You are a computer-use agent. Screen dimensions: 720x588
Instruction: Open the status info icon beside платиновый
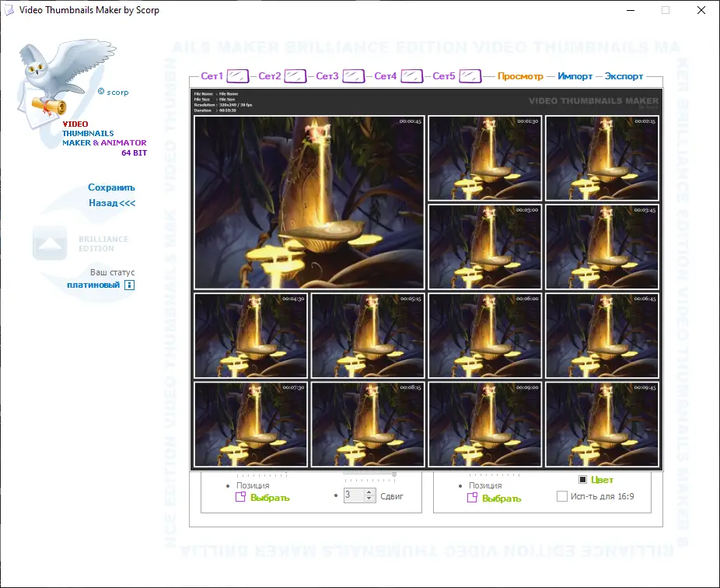(130, 285)
